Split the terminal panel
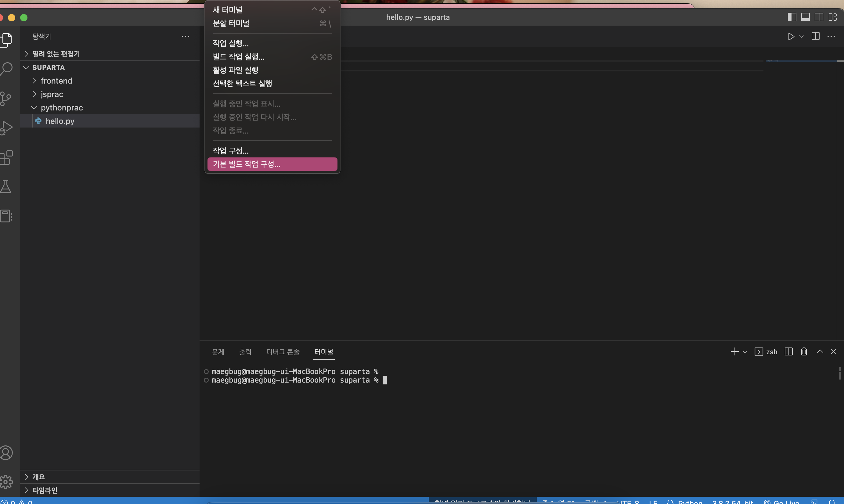The height and width of the screenshot is (504, 844). pos(789,351)
